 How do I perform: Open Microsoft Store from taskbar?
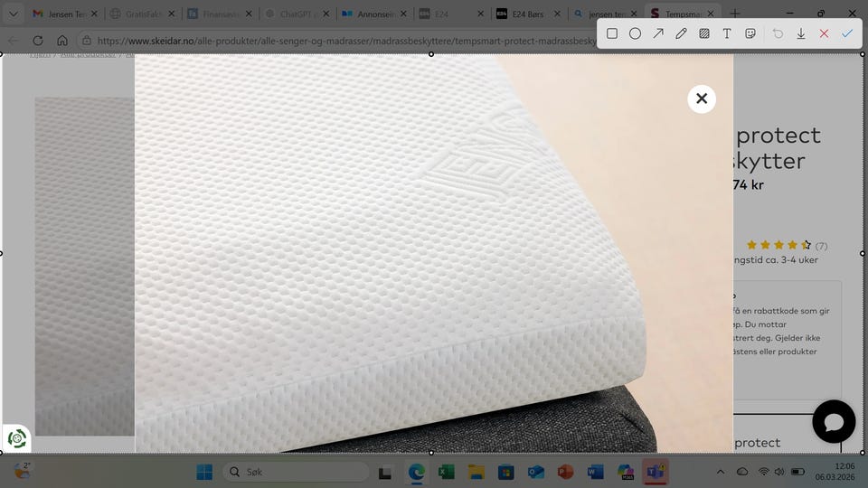[506, 472]
